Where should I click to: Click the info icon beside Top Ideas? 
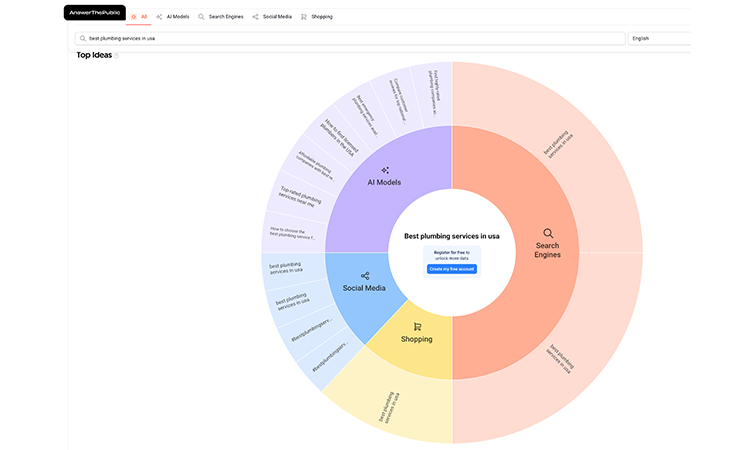(x=116, y=56)
